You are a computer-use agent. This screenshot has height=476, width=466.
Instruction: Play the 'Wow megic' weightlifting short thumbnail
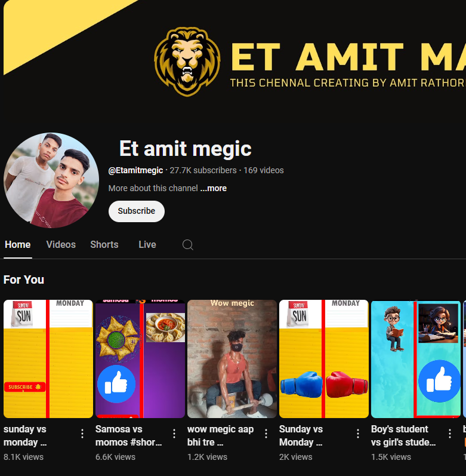(232, 359)
